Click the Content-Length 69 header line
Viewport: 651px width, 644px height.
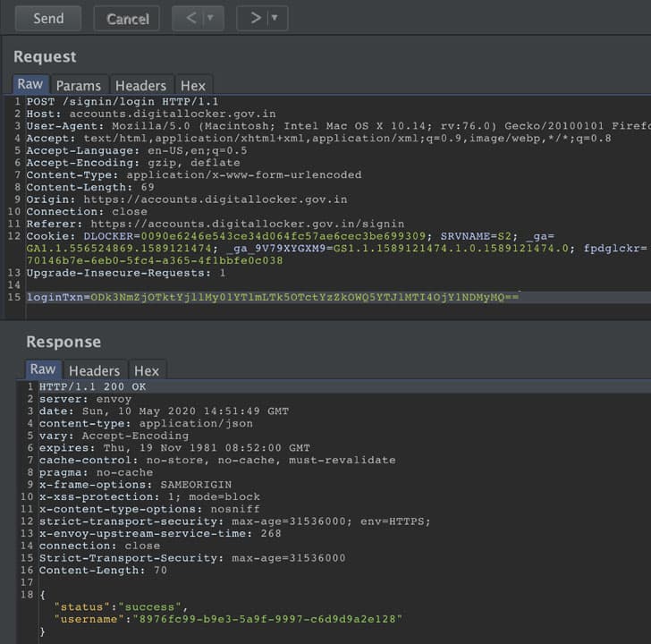(x=90, y=187)
